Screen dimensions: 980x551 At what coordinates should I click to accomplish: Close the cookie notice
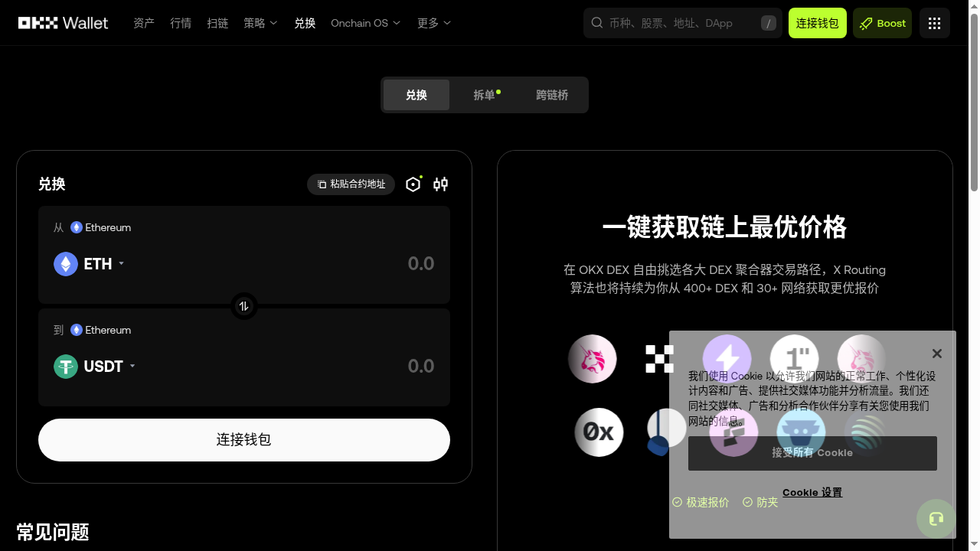tap(936, 354)
